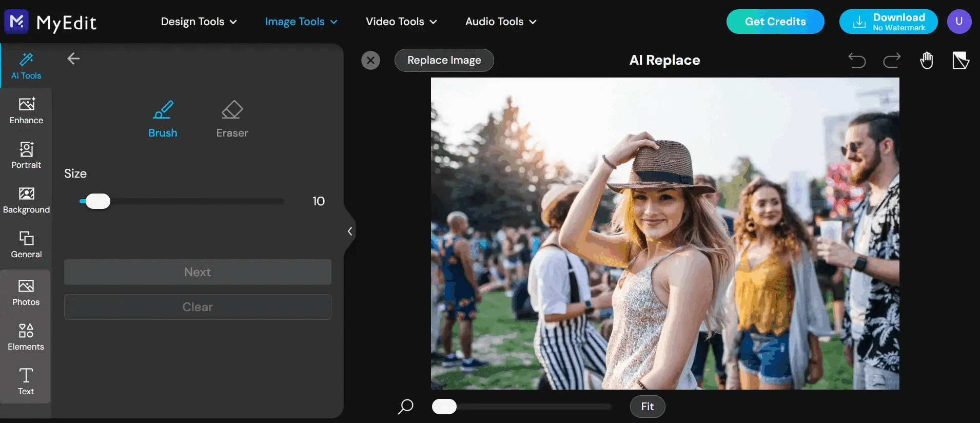Adjust the brush Size slider

pos(182,201)
